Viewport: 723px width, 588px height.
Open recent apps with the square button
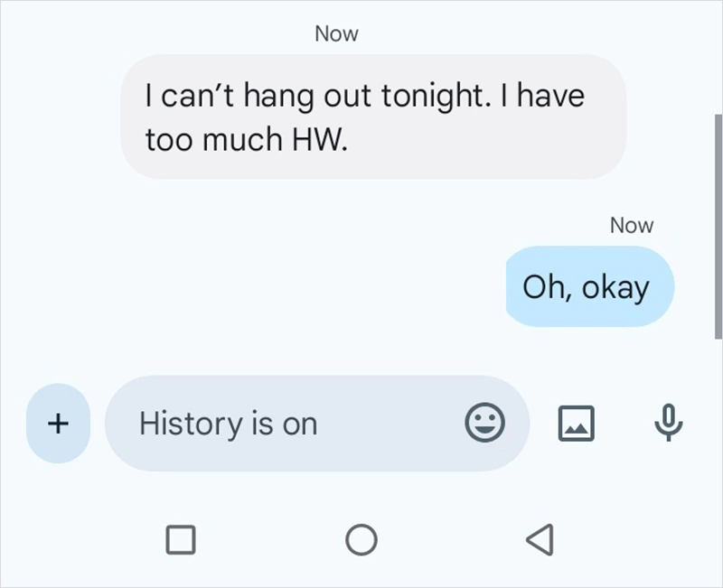point(182,539)
